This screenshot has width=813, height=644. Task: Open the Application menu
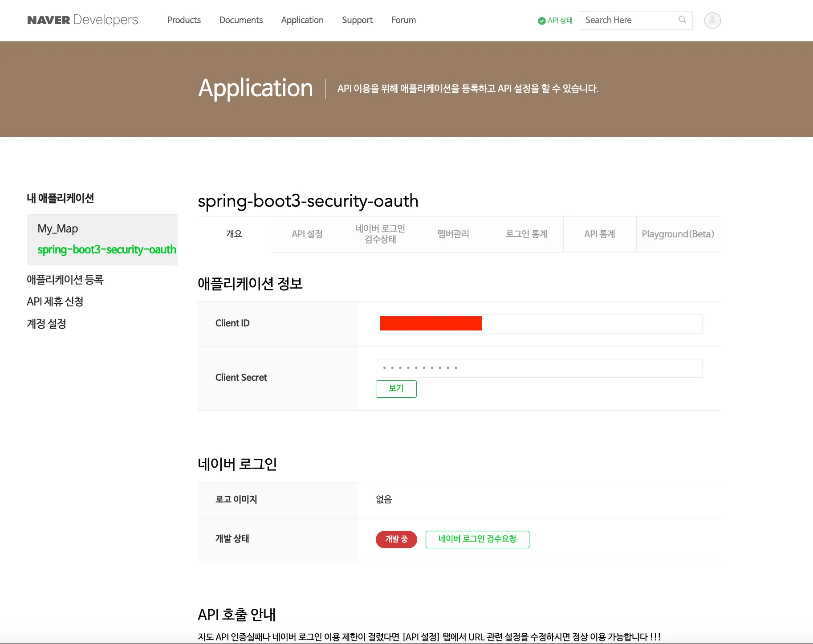coord(302,20)
